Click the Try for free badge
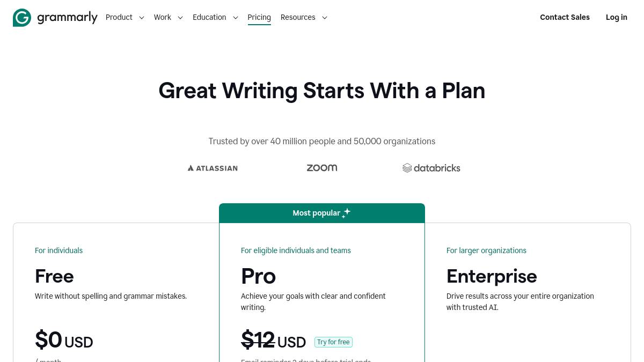This screenshot has height=362, width=644. coord(333,342)
